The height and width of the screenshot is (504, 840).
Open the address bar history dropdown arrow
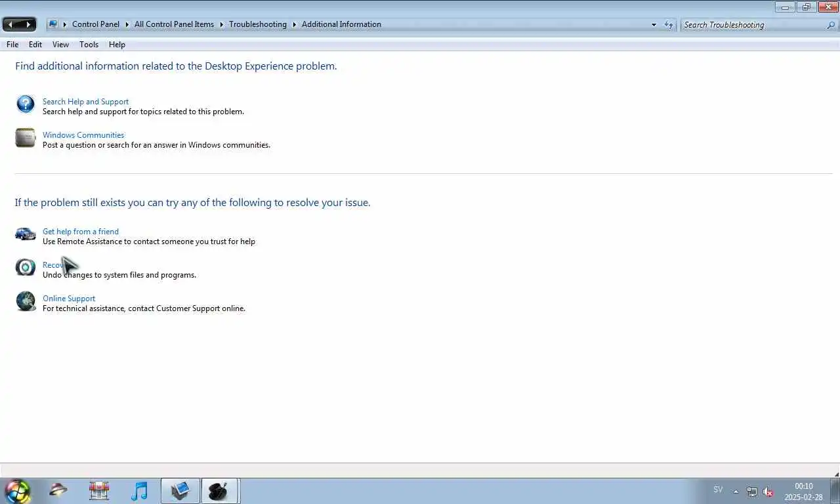pyautogui.click(x=654, y=24)
